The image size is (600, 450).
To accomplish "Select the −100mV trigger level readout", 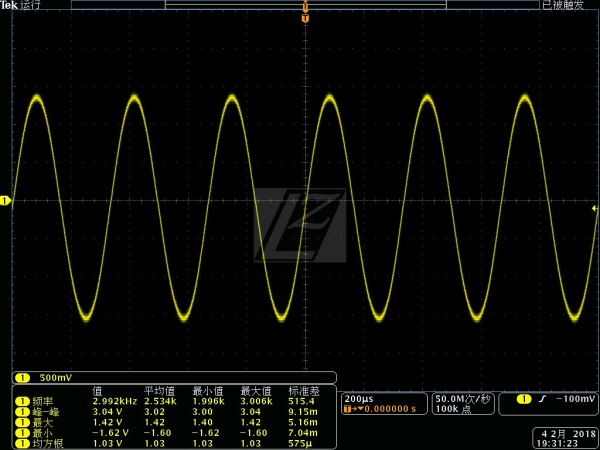I will (x=576, y=399).
